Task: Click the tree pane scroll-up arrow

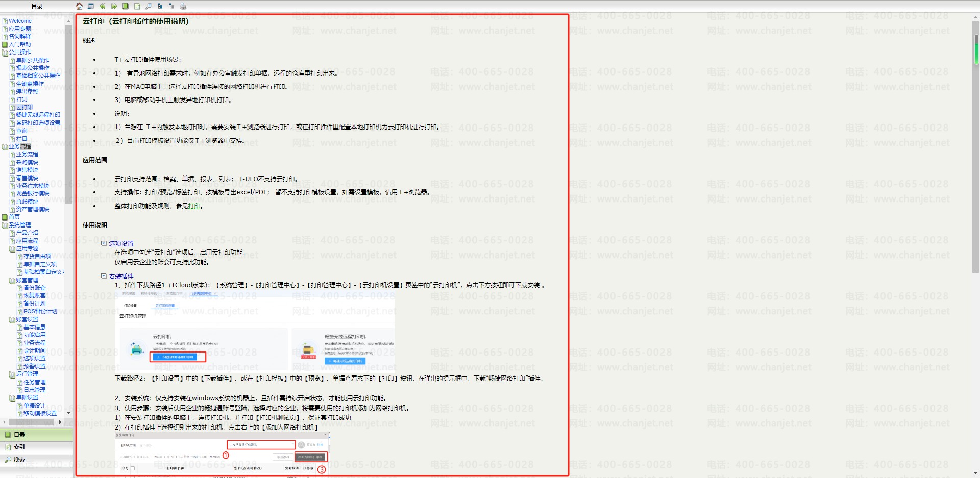Action: click(68, 21)
